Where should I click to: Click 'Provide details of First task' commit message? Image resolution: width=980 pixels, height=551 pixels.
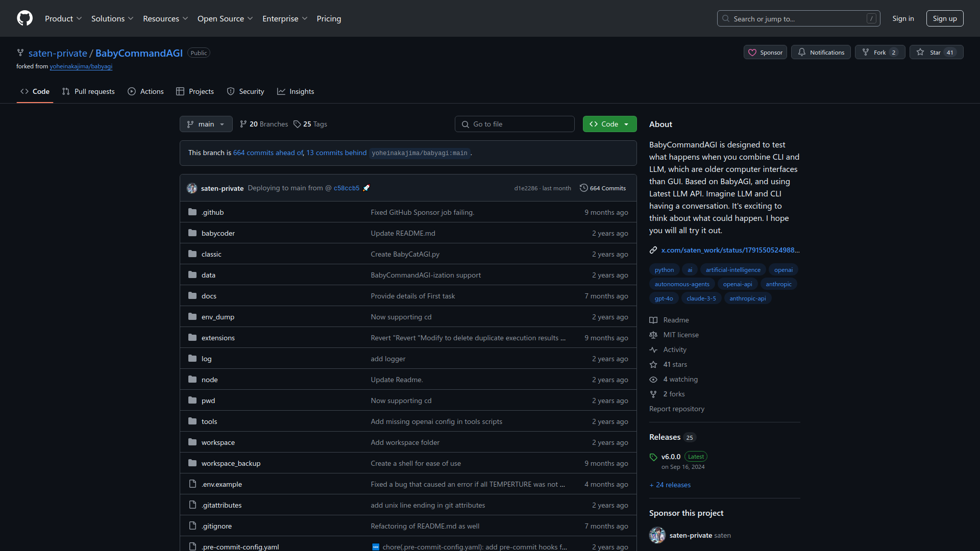[412, 296]
